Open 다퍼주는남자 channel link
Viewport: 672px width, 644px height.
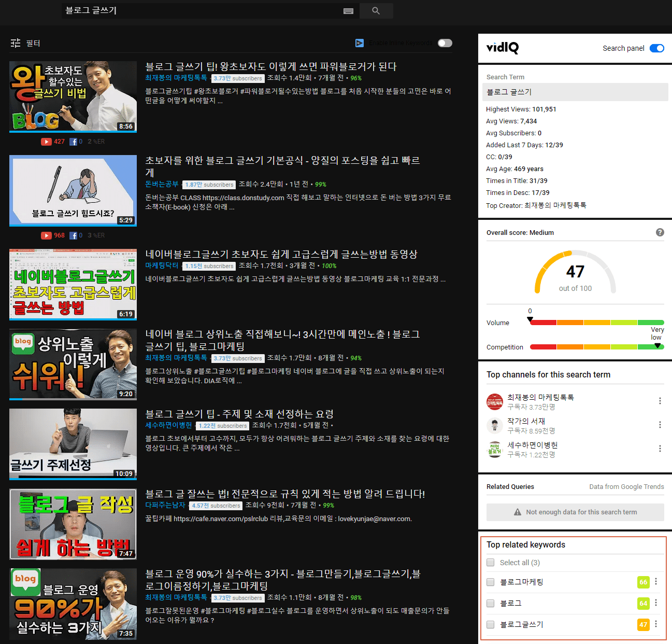165,505
